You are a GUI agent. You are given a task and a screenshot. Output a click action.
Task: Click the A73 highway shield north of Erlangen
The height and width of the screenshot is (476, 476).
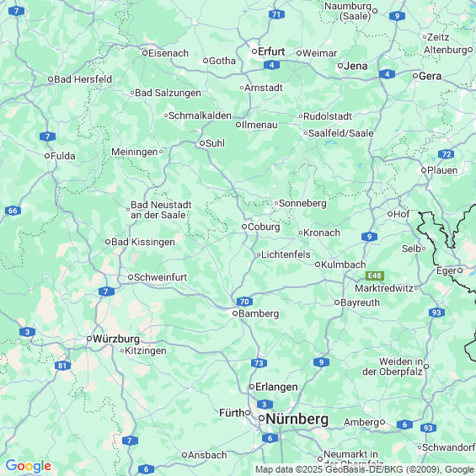259,363
